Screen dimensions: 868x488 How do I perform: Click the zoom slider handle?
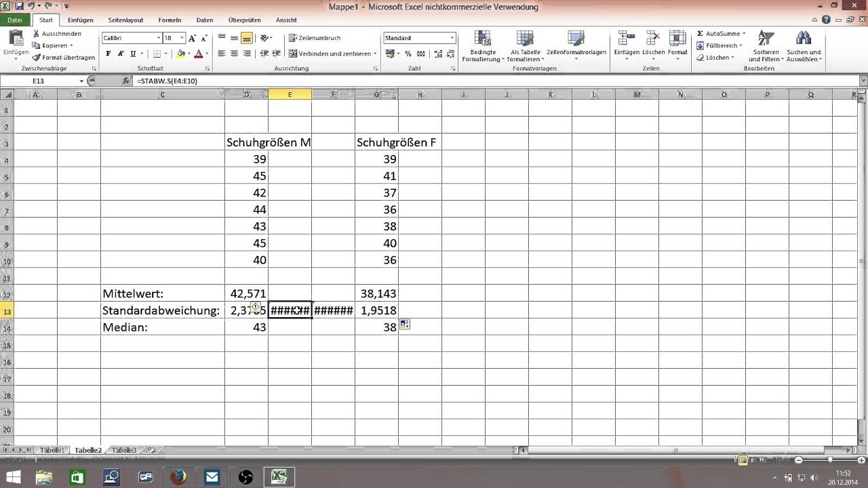click(829, 460)
